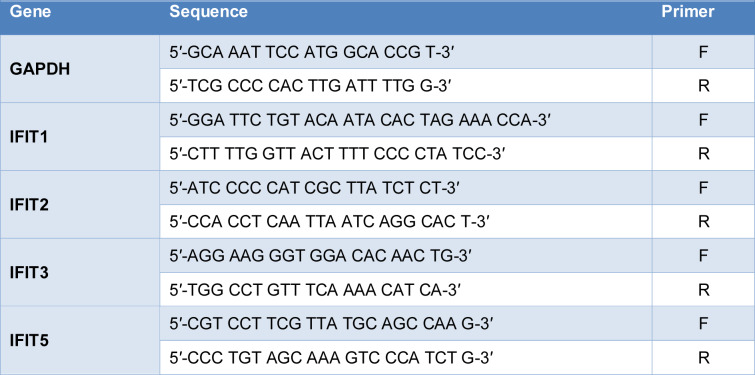
Task: Click the Sequence column header
Action: [x=208, y=12]
